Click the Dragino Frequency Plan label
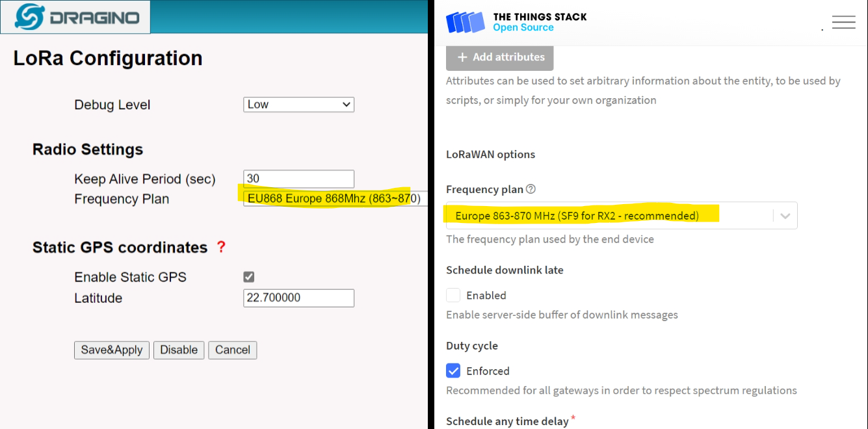 [122, 199]
